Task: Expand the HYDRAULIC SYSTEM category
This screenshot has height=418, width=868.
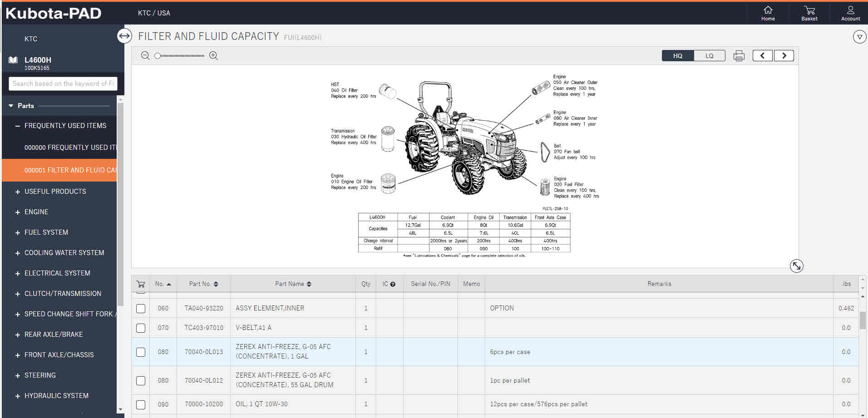Action: click(18, 396)
